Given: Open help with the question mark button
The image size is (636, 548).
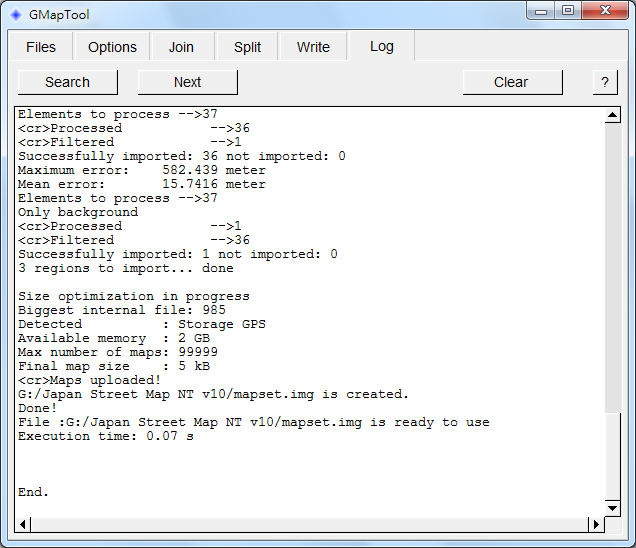Looking at the screenshot, I should (x=605, y=82).
